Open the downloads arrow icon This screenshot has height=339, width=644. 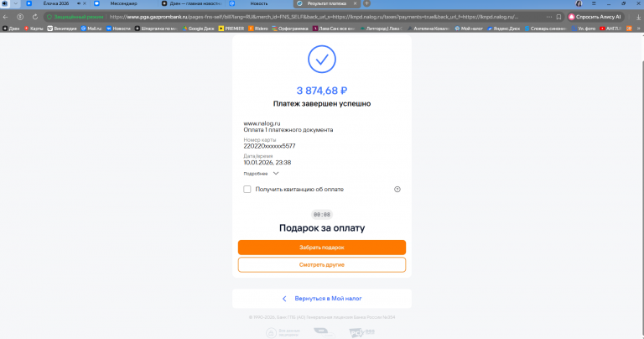[x=638, y=17]
